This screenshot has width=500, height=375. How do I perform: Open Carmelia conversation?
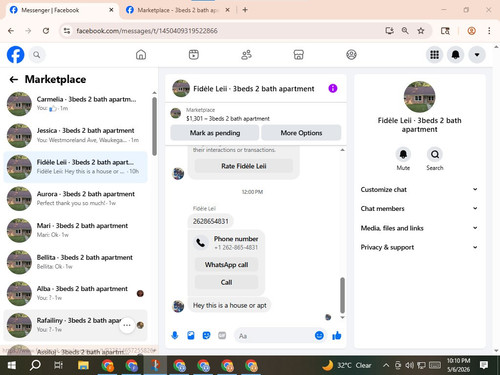(75, 104)
